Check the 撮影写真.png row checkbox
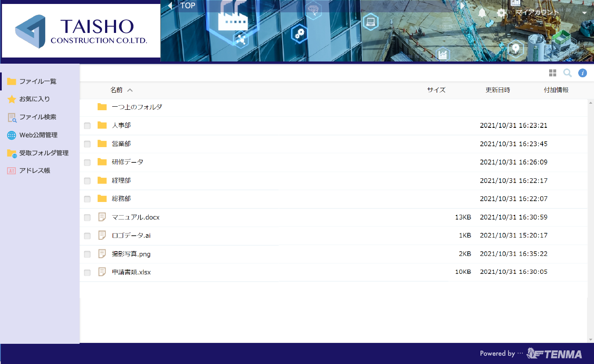Viewport: 594px width, 364px height. pyautogui.click(x=87, y=254)
